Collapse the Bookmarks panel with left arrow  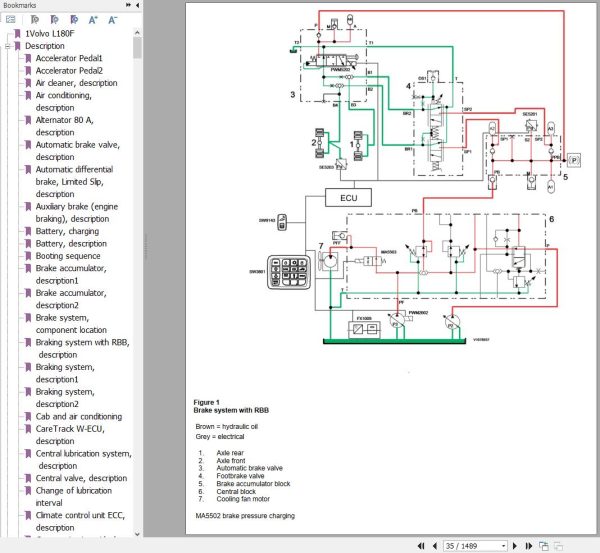point(137,5)
